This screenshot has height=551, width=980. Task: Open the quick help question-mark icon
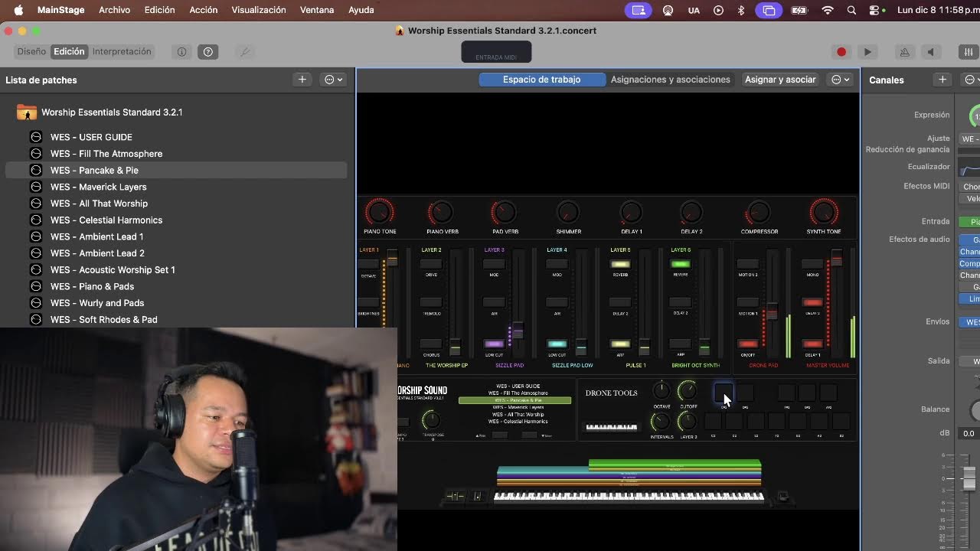click(x=207, y=52)
